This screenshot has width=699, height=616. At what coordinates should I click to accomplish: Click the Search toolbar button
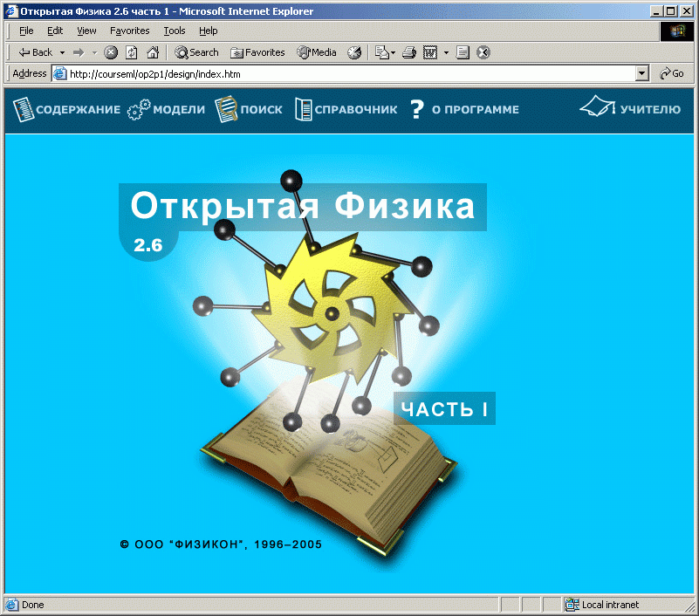[x=196, y=52]
